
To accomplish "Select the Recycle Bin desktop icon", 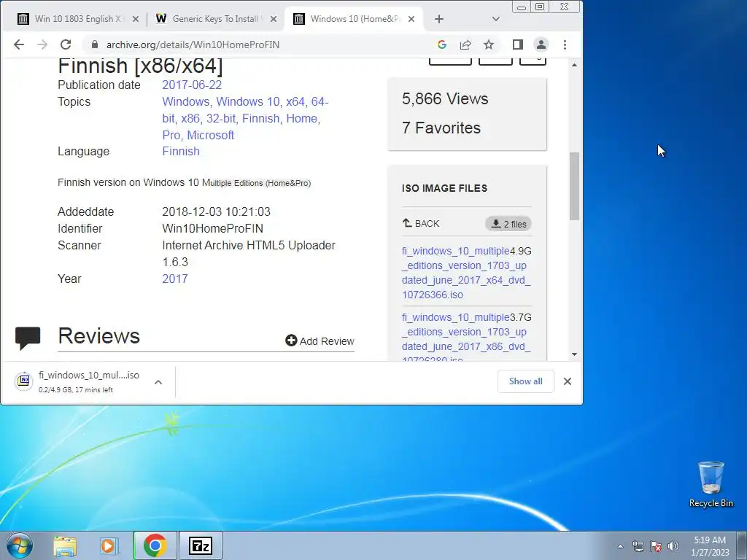I will 711,484.
